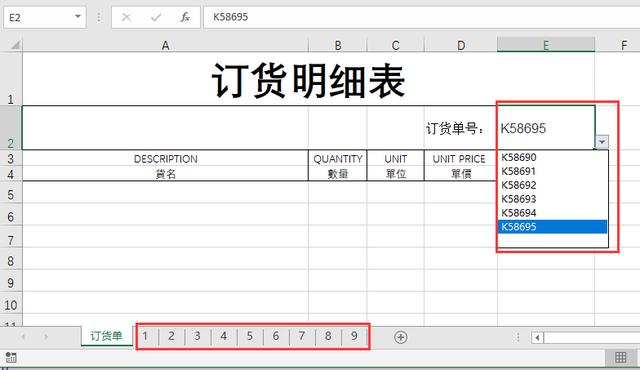Open sheet tab 5
The width and height of the screenshot is (640, 370).
tap(250, 336)
